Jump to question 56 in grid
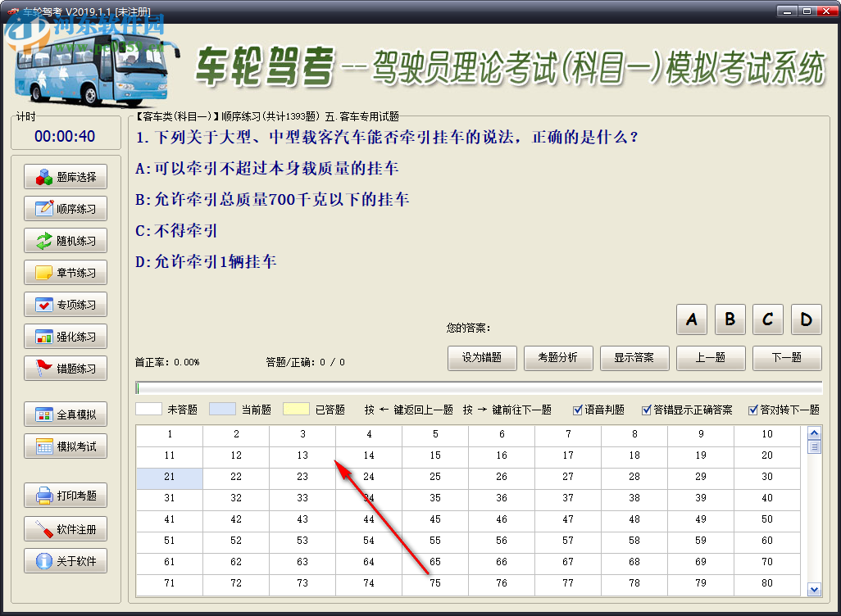Screen dimensions: 841x616 pyautogui.click(x=502, y=542)
